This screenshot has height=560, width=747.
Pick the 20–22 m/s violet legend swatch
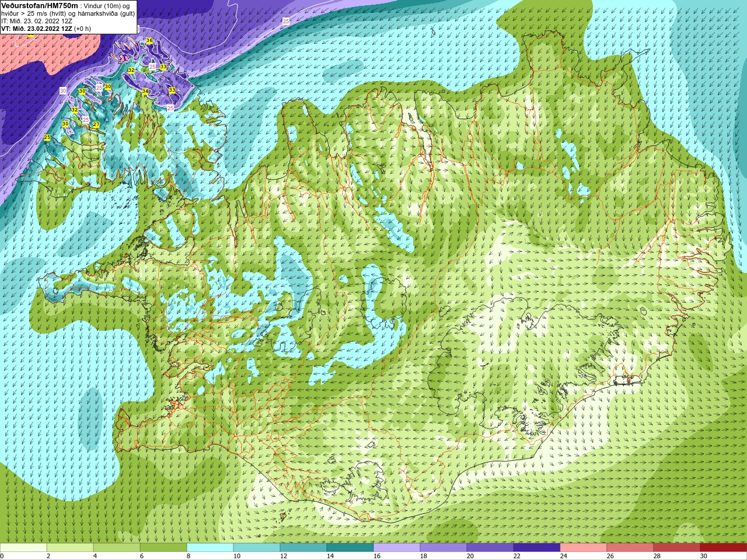[x=490, y=548]
